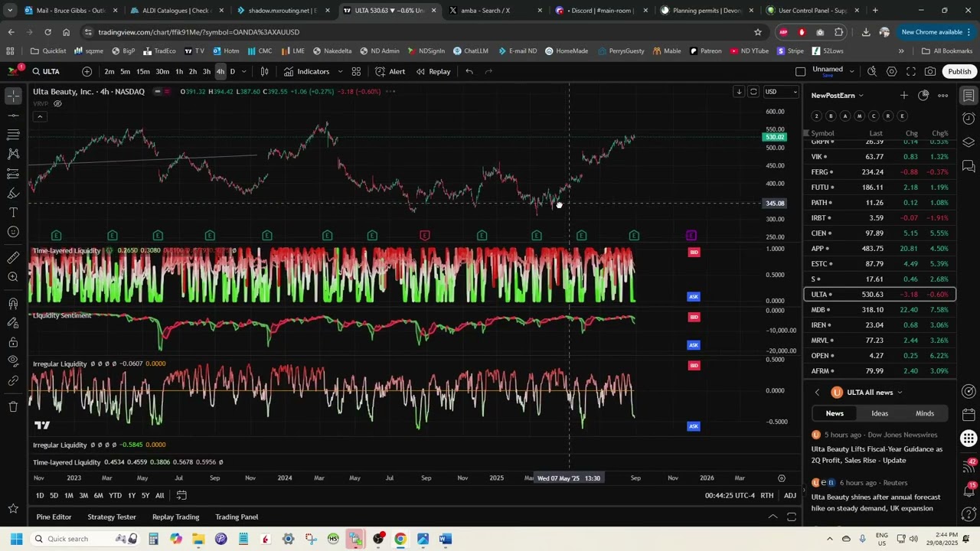Screen dimensions: 980x551
Task: Open the chart timezone clock 00:44:25 UTC-4
Action: 730,495
